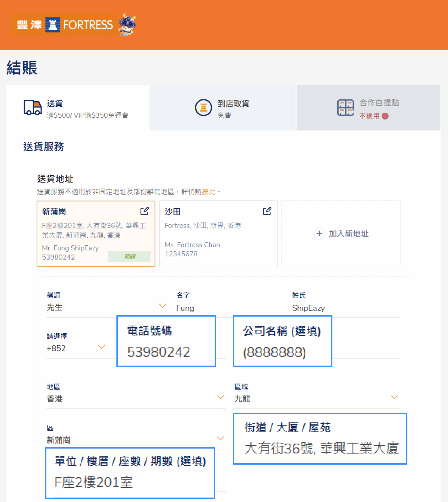This screenshot has height=502, width=448.
Task: Click the delivery truck icon
Action: coord(33,107)
